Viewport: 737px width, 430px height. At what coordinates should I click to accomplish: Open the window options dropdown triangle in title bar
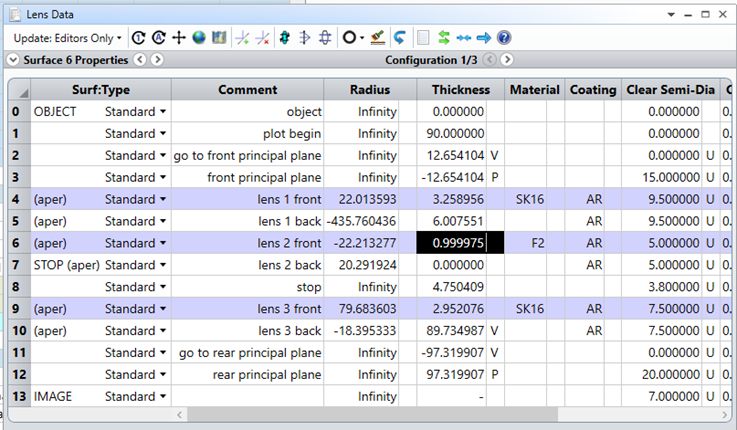pyautogui.click(x=671, y=15)
